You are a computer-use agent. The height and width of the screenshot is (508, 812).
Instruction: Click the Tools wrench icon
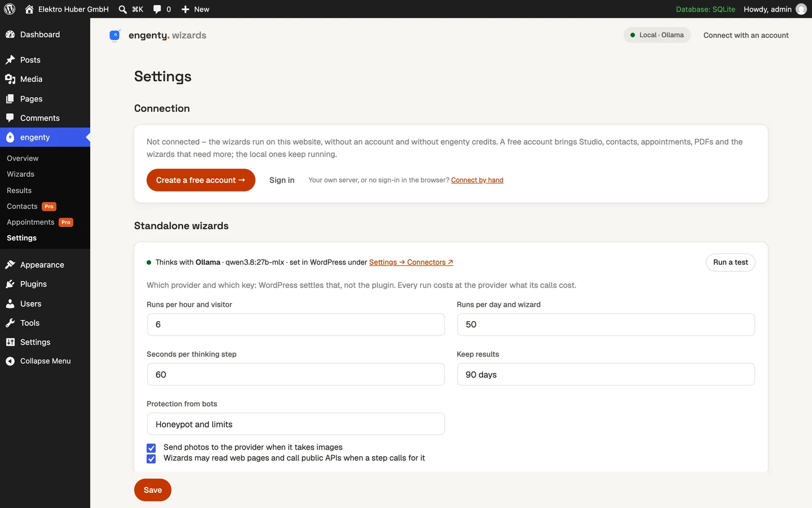10,323
